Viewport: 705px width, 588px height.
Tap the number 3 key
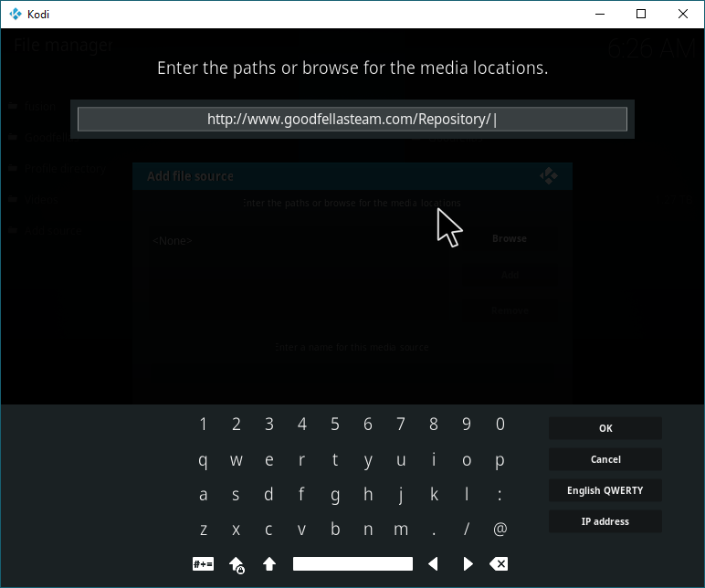(268, 424)
